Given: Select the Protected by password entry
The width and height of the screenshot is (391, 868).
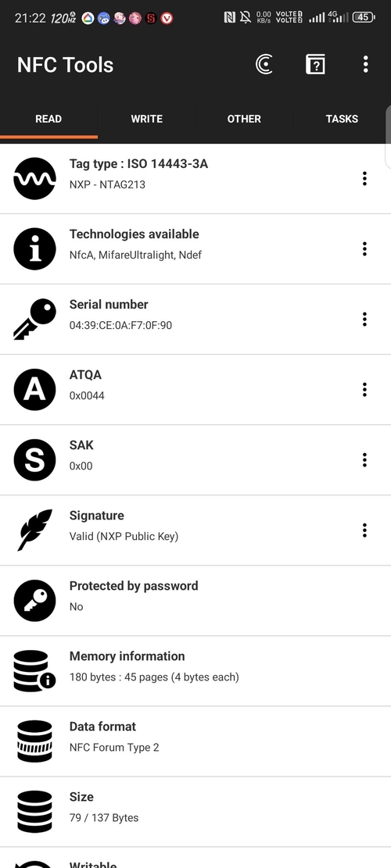Looking at the screenshot, I should coord(195,601).
